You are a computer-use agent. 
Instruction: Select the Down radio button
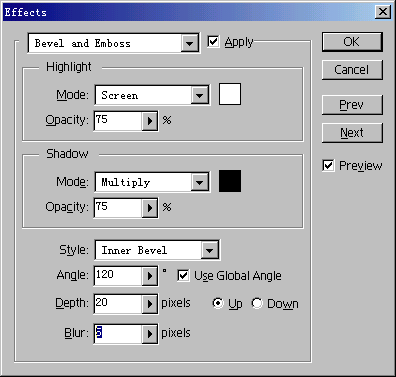(x=257, y=303)
